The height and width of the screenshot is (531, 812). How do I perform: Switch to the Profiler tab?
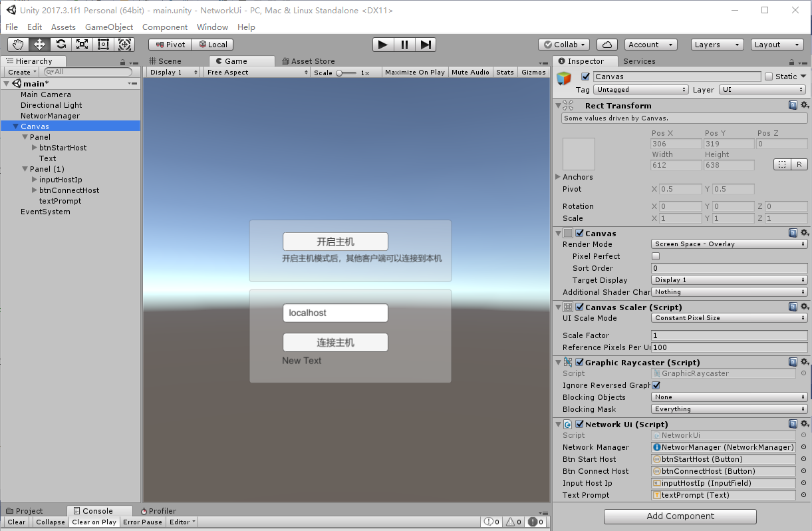coord(159,511)
